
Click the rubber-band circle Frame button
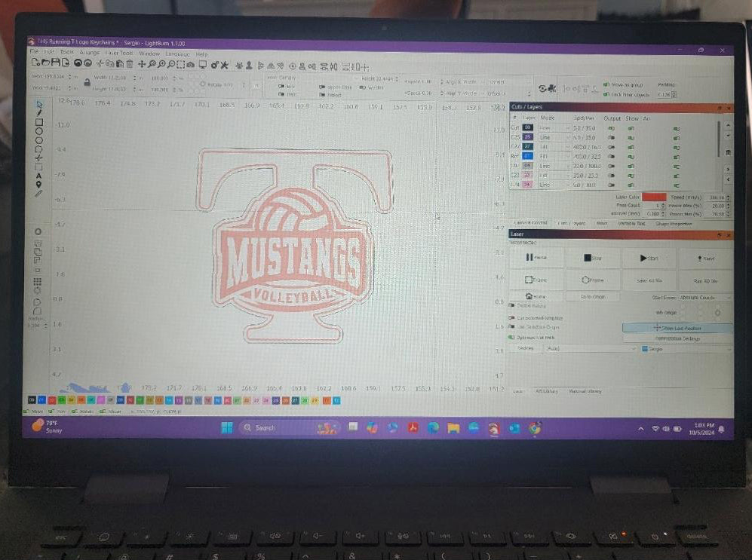click(592, 280)
